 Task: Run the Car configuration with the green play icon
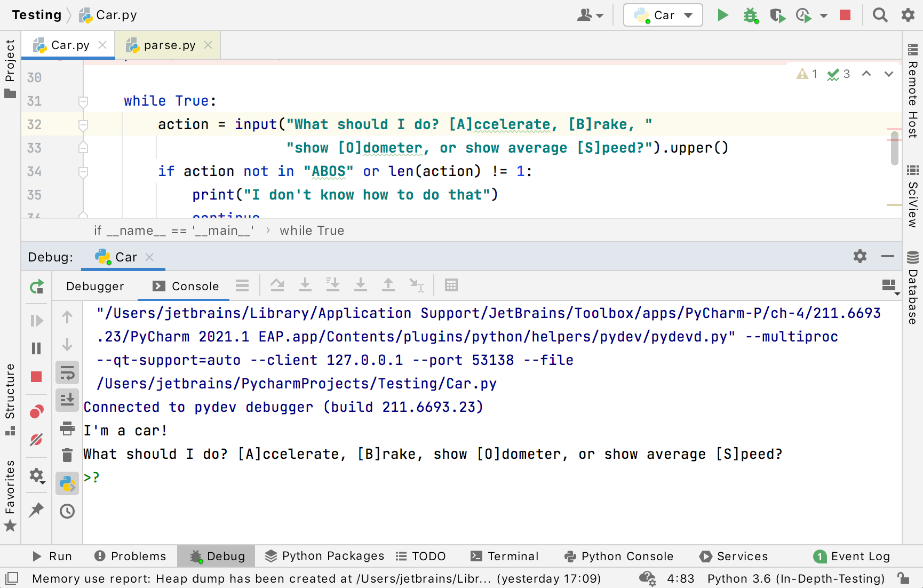723,15
